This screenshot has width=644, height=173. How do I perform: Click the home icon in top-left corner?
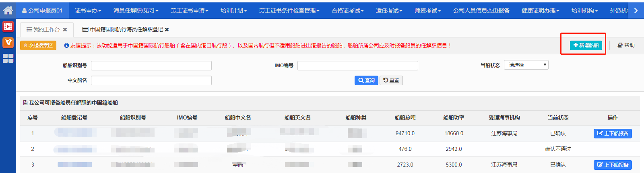click(x=8, y=10)
